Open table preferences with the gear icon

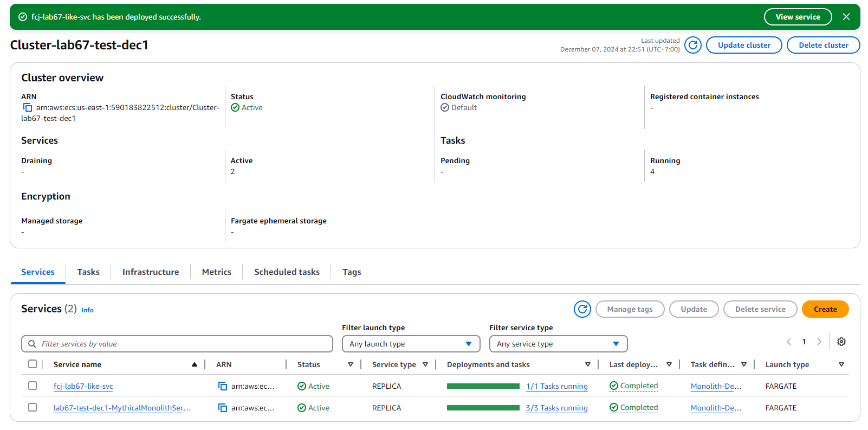pyautogui.click(x=841, y=342)
